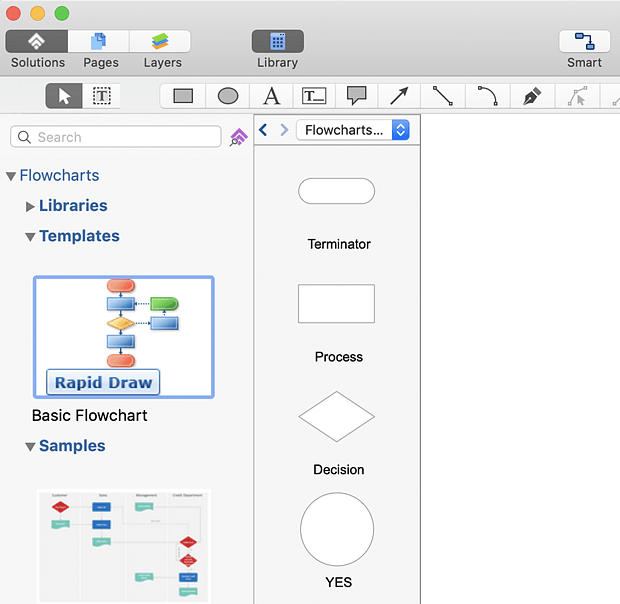The height and width of the screenshot is (604, 620).
Task: Select the text selection tool
Action: point(102,96)
